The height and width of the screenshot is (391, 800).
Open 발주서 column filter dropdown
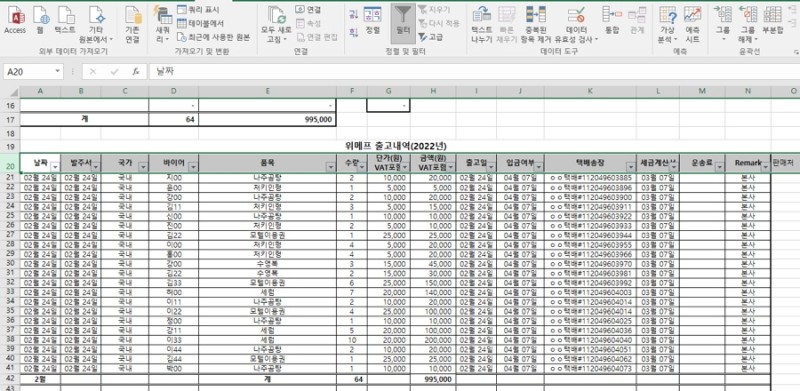click(96, 167)
